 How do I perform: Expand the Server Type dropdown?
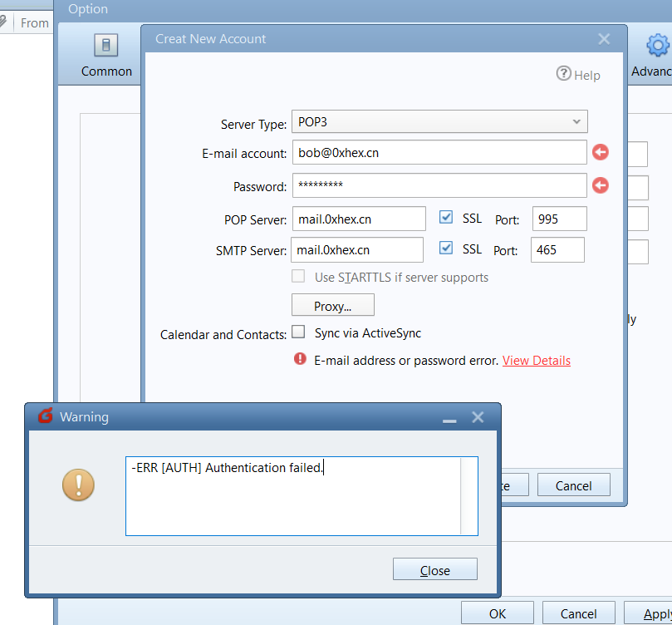click(x=576, y=122)
